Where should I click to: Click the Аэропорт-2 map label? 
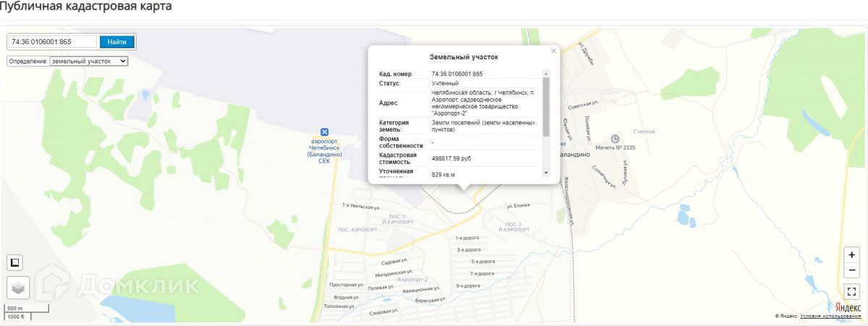[413, 279]
